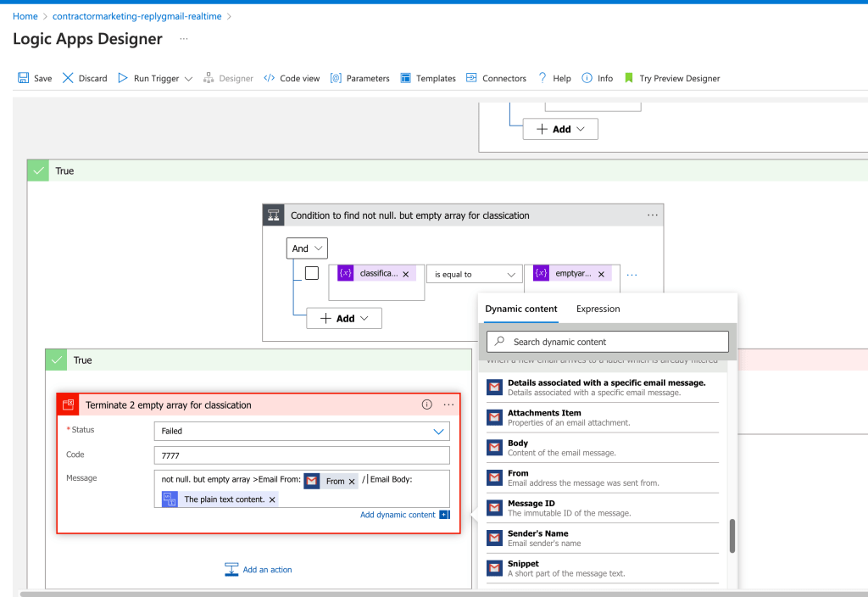Click the Message field text area

pos(302,489)
